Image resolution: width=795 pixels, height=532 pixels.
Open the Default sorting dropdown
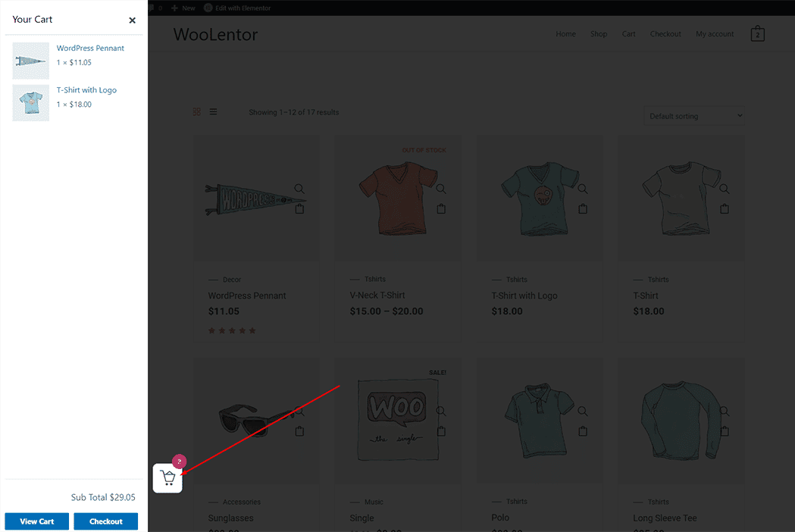pyautogui.click(x=693, y=115)
